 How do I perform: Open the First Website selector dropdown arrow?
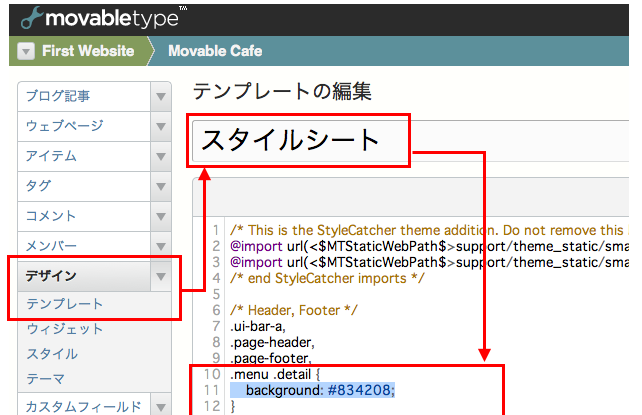click(26, 52)
